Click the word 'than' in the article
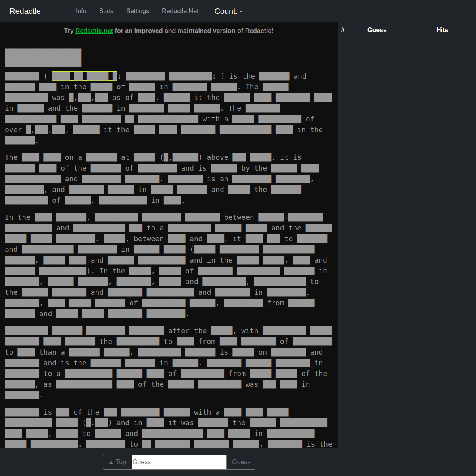 pos(48,352)
